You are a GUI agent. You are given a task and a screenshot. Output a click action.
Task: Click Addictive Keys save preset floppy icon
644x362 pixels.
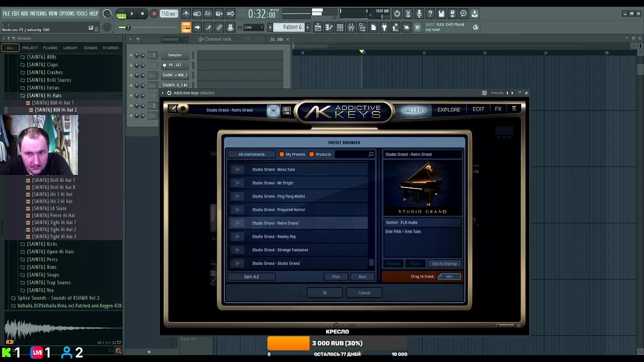[x=287, y=111]
